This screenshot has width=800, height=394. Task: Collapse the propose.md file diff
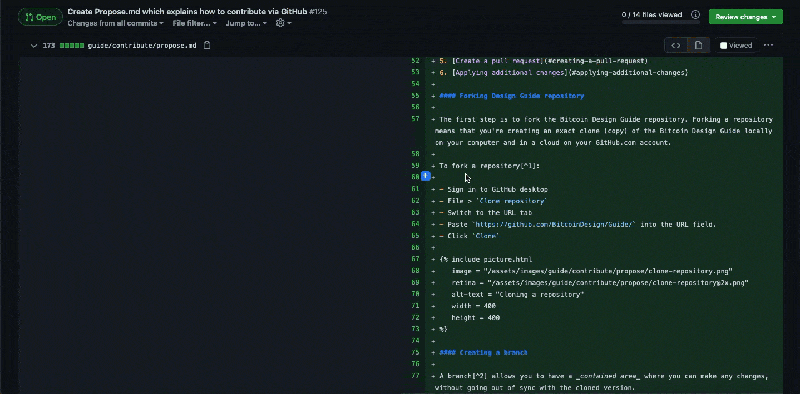coord(34,45)
